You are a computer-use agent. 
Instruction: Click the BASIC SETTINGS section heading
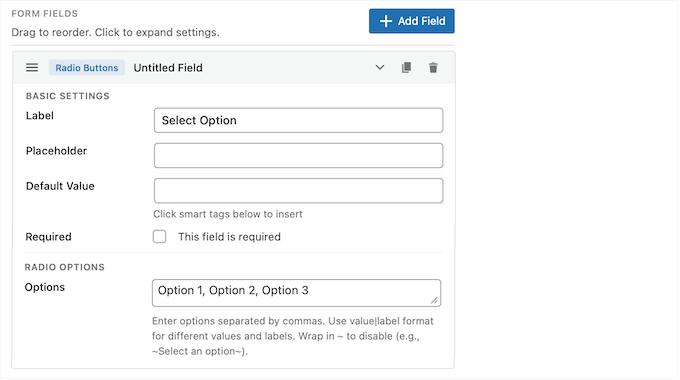[68, 96]
